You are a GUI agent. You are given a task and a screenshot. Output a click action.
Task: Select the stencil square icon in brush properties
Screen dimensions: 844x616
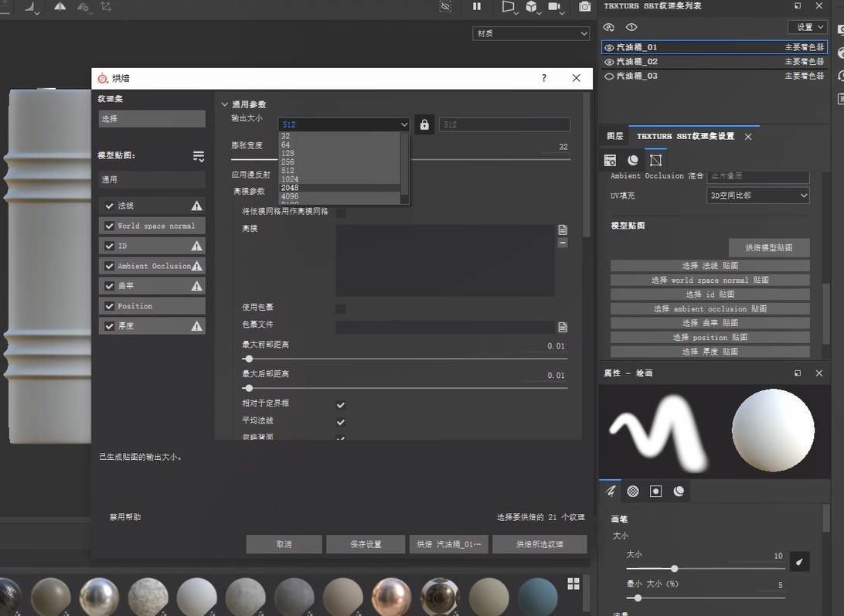(655, 491)
